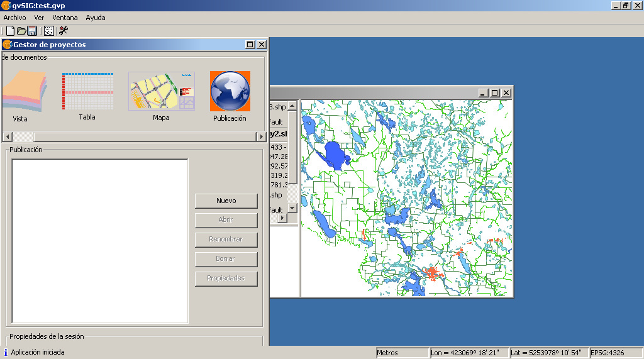Select the Mapa document type icon
This screenshot has width=644, height=359.
pyautogui.click(x=161, y=91)
